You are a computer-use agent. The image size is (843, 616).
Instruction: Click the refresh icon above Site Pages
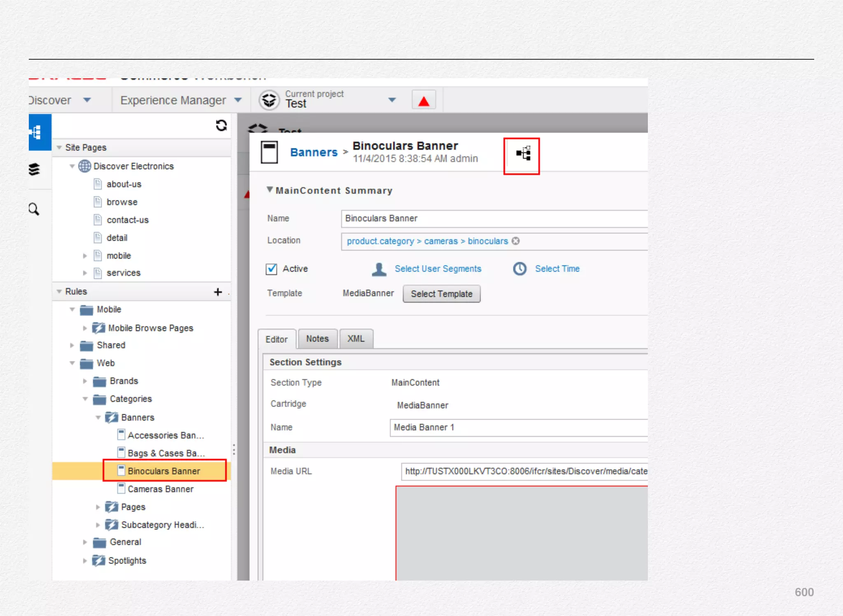click(x=221, y=125)
